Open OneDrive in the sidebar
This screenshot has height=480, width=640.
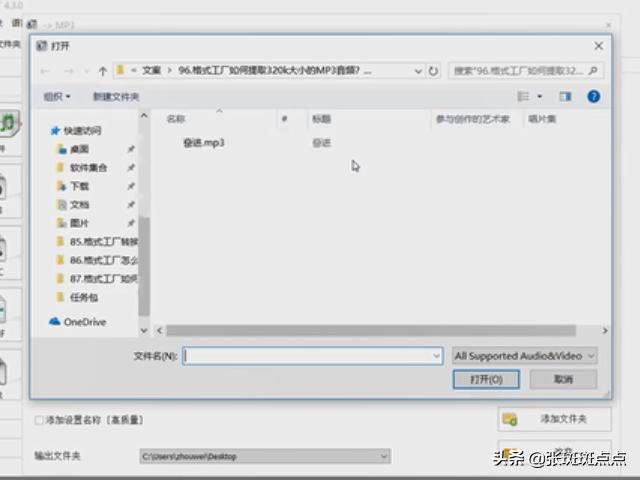click(84, 322)
